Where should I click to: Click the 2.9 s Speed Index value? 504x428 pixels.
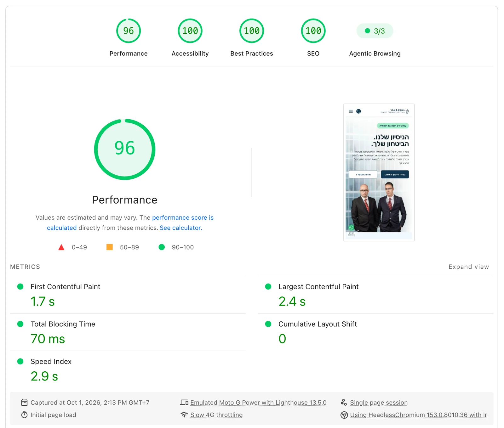point(44,376)
